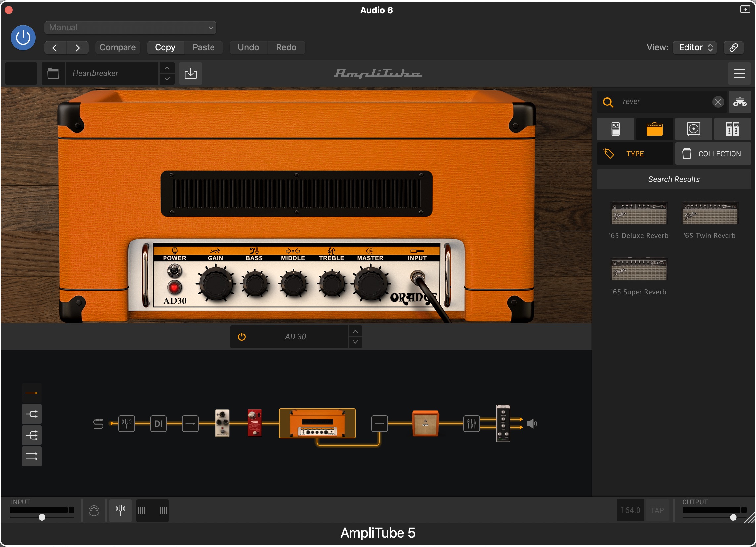Open the View Editor dropdown
Screen dimensions: 756x547
[695, 47]
